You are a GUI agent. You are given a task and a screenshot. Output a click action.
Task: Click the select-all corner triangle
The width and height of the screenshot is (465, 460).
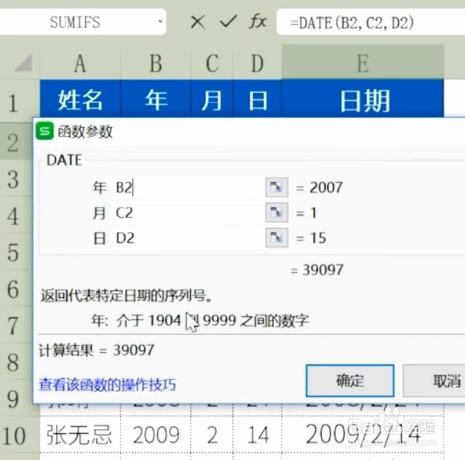tap(24, 63)
